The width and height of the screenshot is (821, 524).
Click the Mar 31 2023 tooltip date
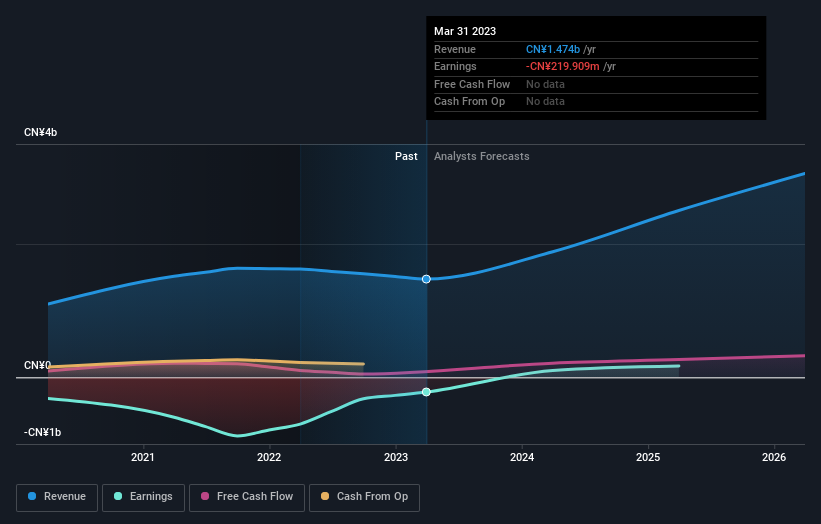(x=465, y=31)
